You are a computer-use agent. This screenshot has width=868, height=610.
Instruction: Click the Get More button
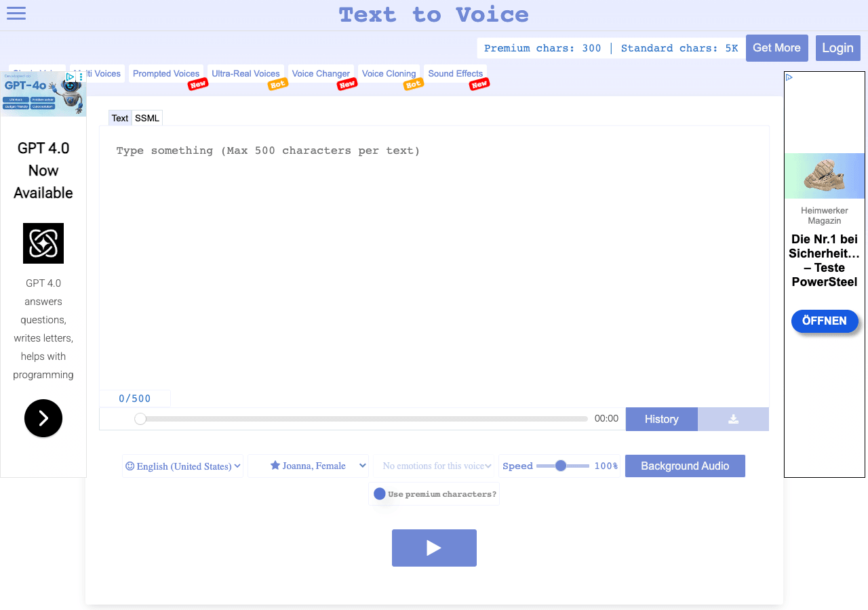[x=777, y=48]
